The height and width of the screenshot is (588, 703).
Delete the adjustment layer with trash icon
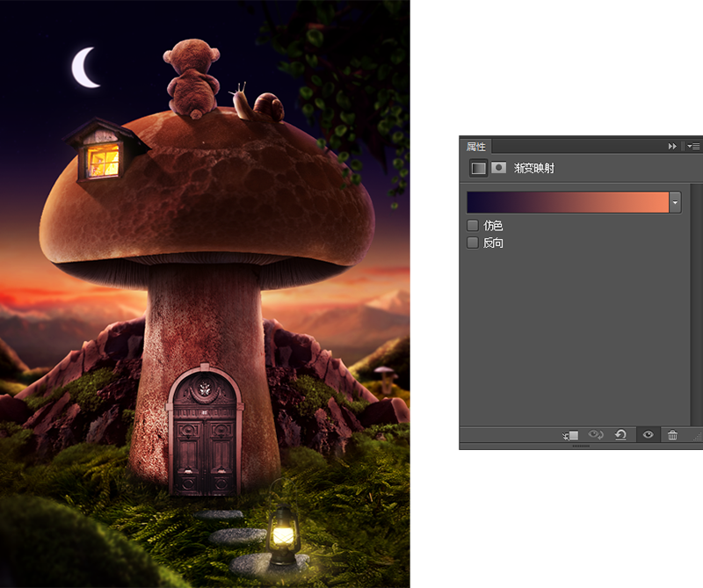pos(672,434)
